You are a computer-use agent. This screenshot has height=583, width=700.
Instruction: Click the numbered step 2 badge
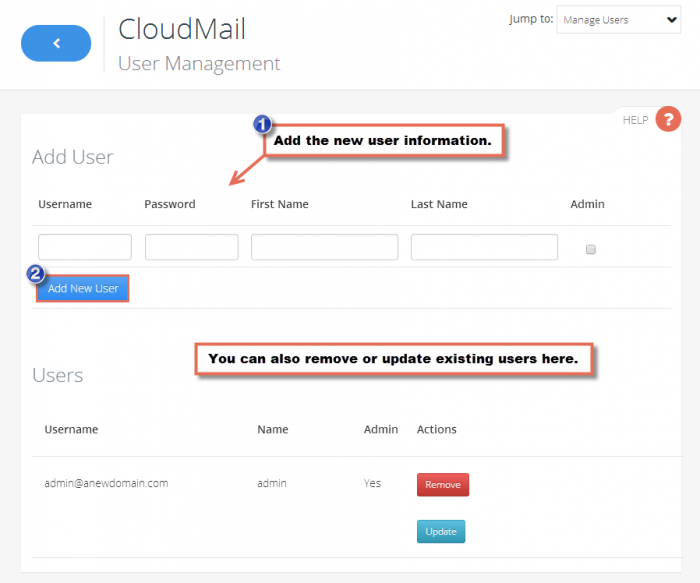(x=36, y=273)
